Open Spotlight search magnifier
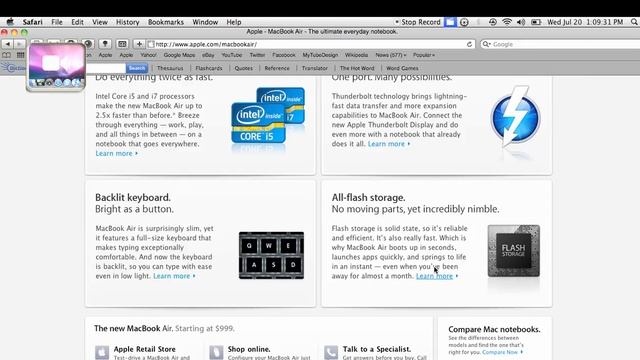The height and width of the screenshot is (360, 640). [634, 22]
